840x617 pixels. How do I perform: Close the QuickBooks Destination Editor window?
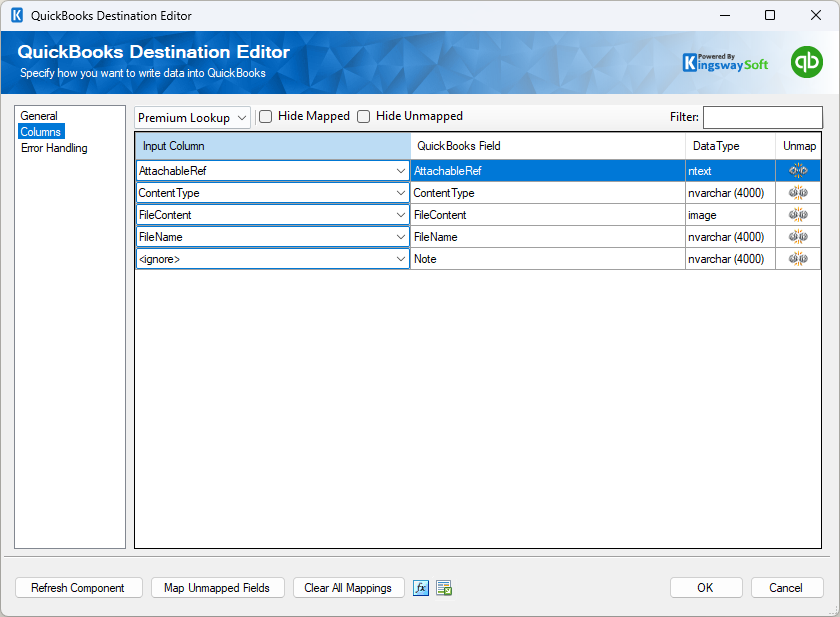tap(816, 15)
